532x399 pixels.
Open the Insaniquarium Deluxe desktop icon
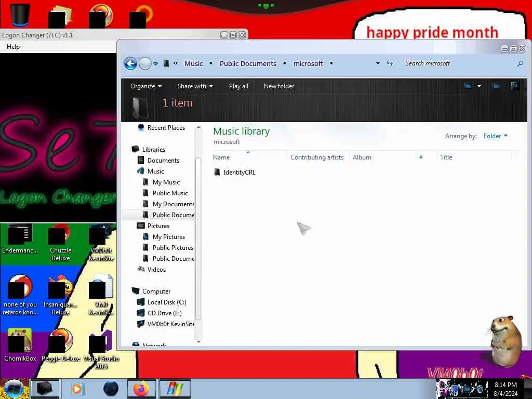60,296
